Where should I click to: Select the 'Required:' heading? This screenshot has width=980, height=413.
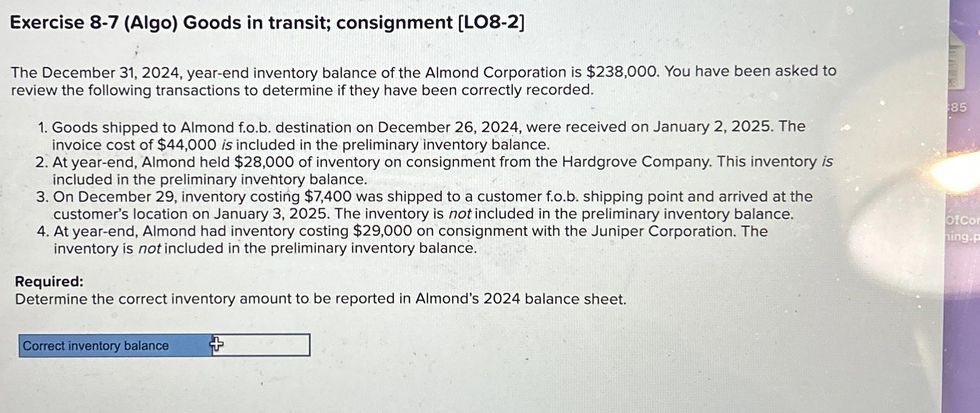(48, 282)
